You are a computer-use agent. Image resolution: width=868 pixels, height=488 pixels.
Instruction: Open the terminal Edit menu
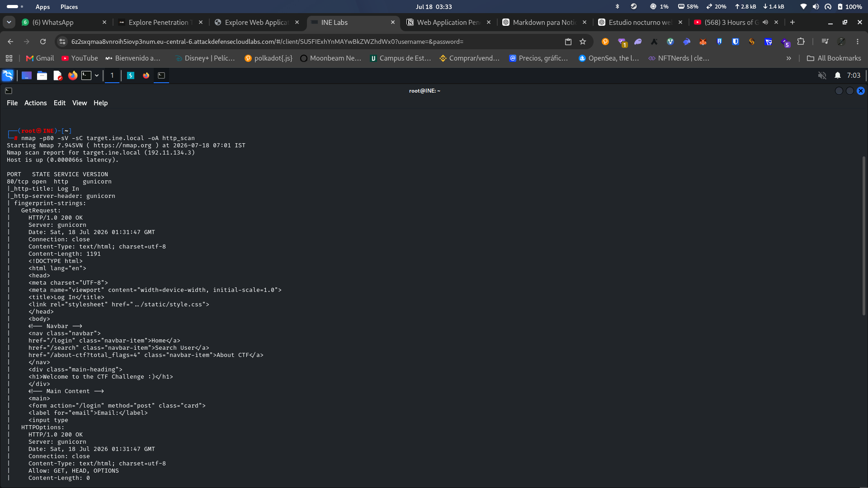[60, 103]
